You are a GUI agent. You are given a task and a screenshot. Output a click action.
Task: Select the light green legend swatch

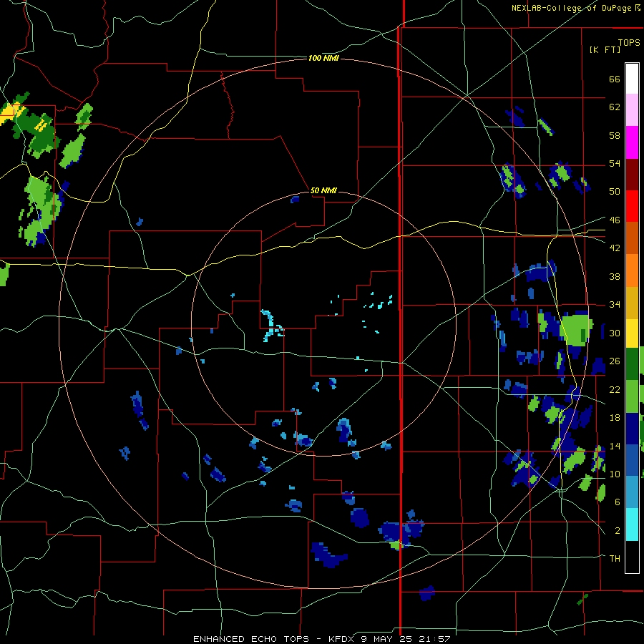coord(632,396)
